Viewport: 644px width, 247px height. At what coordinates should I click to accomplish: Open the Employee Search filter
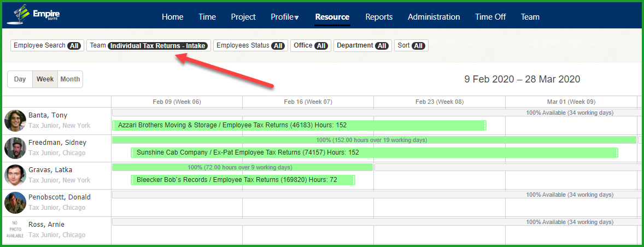(x=47, y=45)
